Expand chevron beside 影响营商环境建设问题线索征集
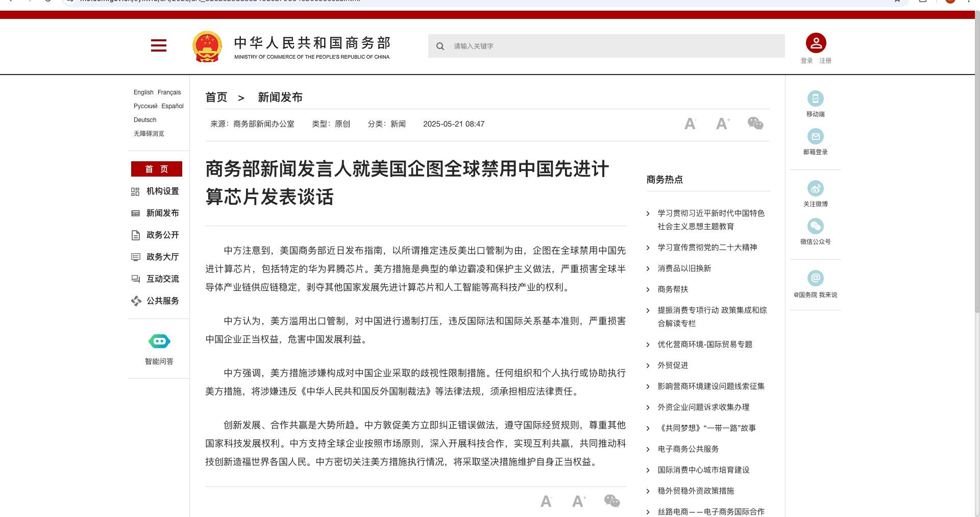Viewport: 980px width, 517px height. pos(648,386)
